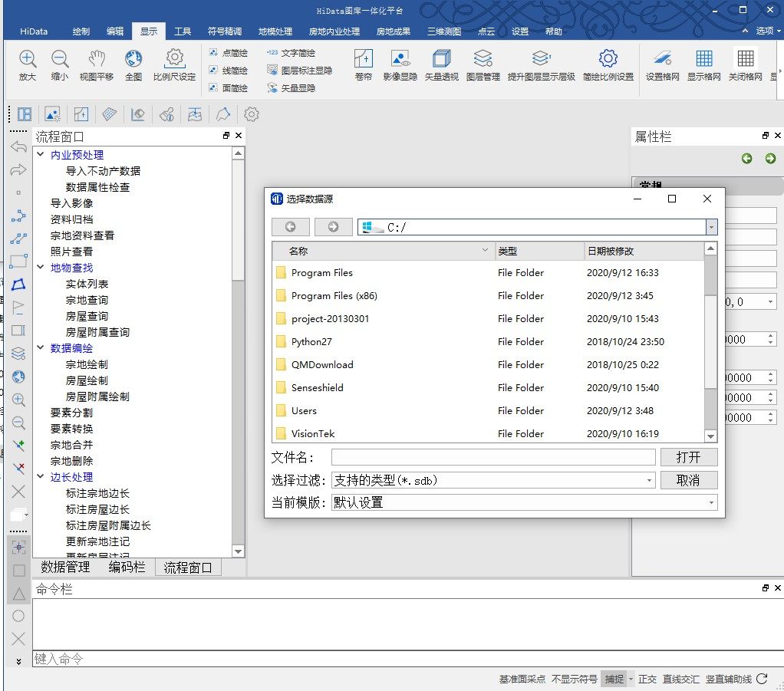The width and height of the screenshot is (784, 691).
Task: Open the 图层管理 layer manager
Action: click(x=483, y=64)
